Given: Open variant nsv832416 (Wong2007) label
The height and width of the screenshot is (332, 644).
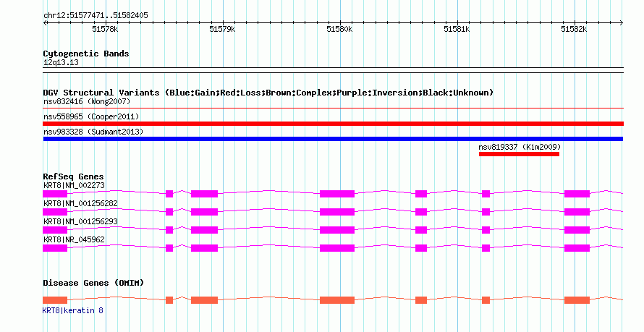Looking at the screenshot, I should point(87,101).
